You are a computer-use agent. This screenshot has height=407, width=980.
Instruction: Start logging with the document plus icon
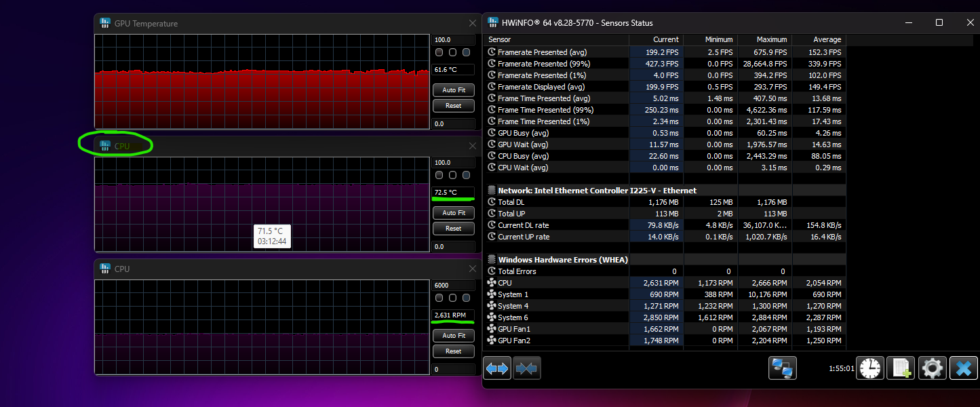901,368
